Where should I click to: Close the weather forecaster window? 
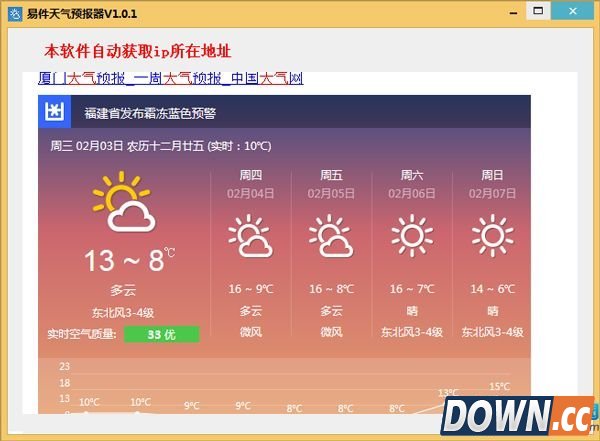(572, 11)
